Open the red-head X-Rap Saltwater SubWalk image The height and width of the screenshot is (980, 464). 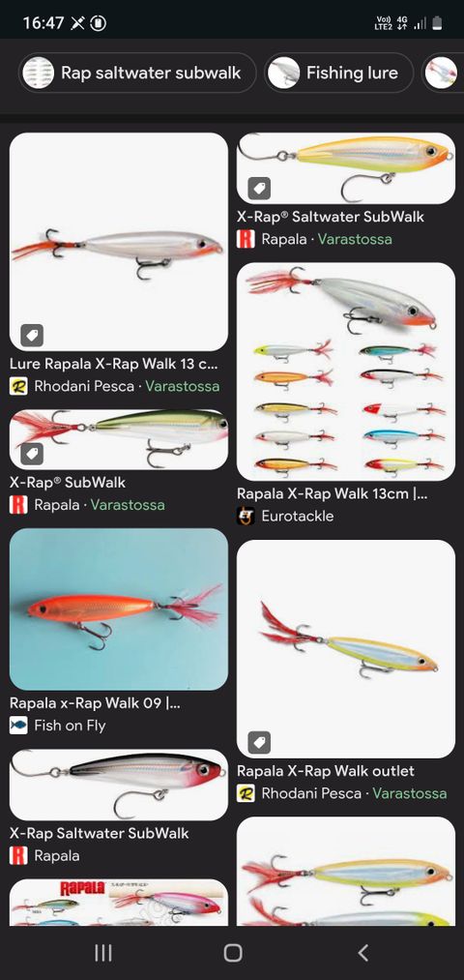coord(119,785)
